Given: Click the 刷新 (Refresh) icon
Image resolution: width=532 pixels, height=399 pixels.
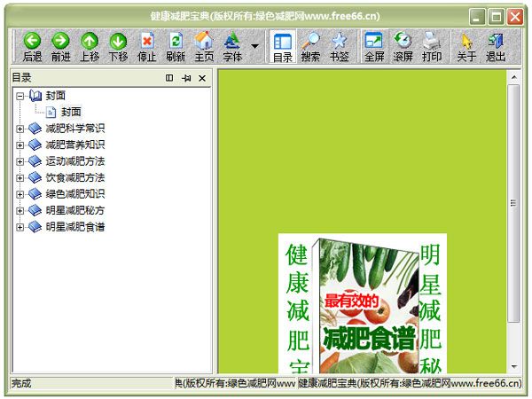Looking at the screenshot, I should pos(176,47).
